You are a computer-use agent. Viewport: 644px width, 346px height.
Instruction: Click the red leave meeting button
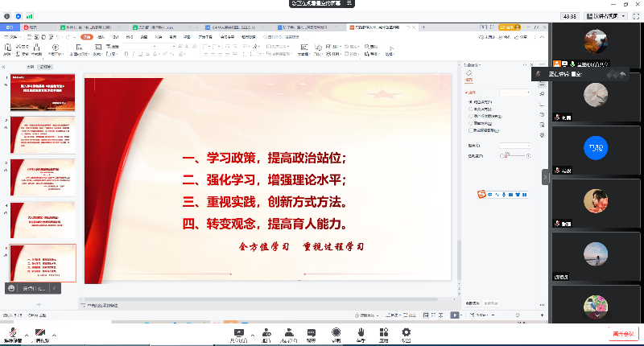point(623,333)
